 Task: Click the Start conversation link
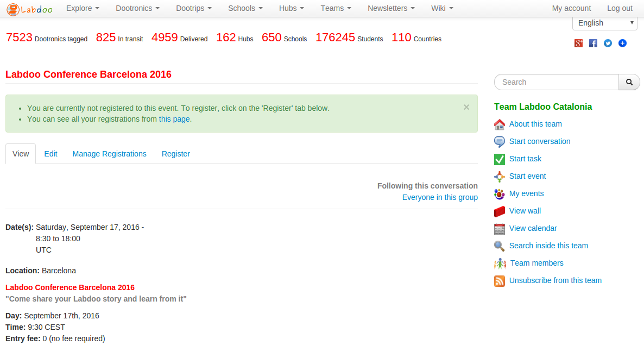pyautogui.click(x=540, y=141)
